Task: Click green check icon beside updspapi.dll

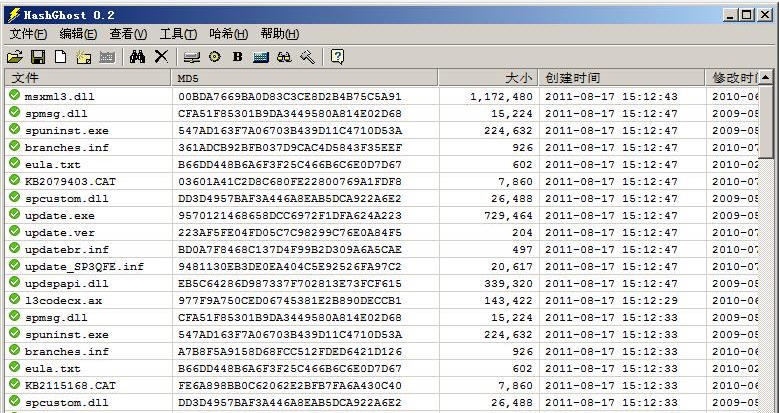Action: (x=14, y=282)
